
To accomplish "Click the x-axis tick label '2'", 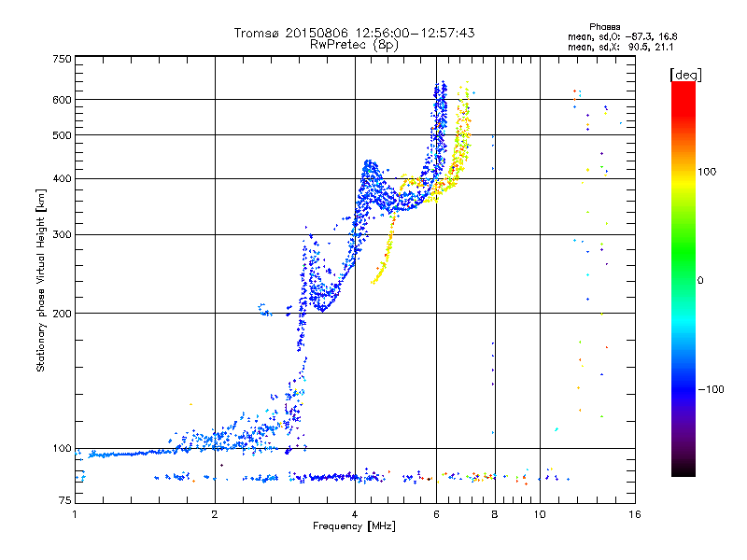I will pyautogui.click(x=215, y=514).
